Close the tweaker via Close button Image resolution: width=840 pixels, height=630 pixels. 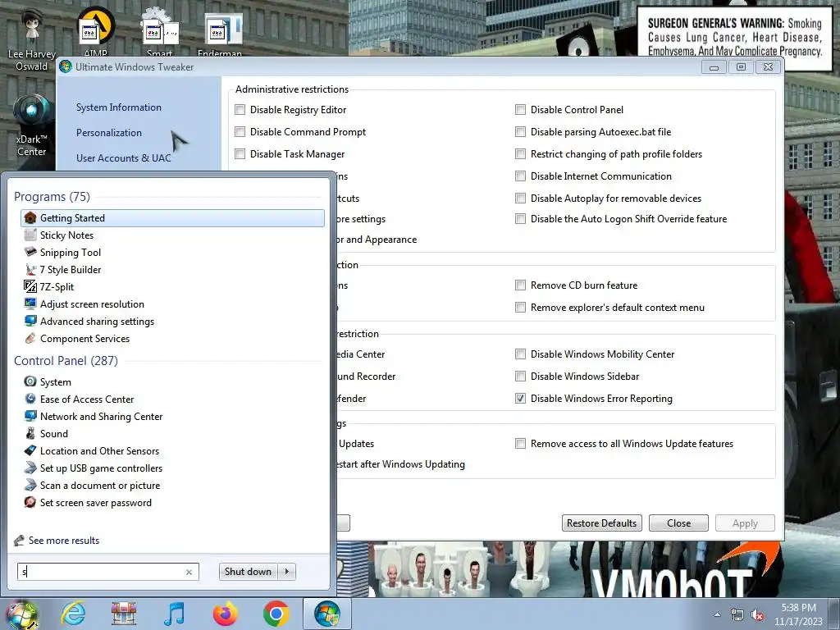678,523
